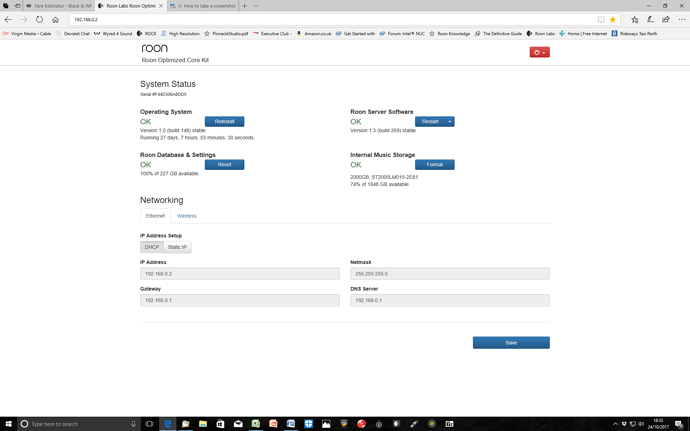The width and height of the screenshot is (690, 431).
Task: Share this page via share icon
Action: [x=666, y=19]
